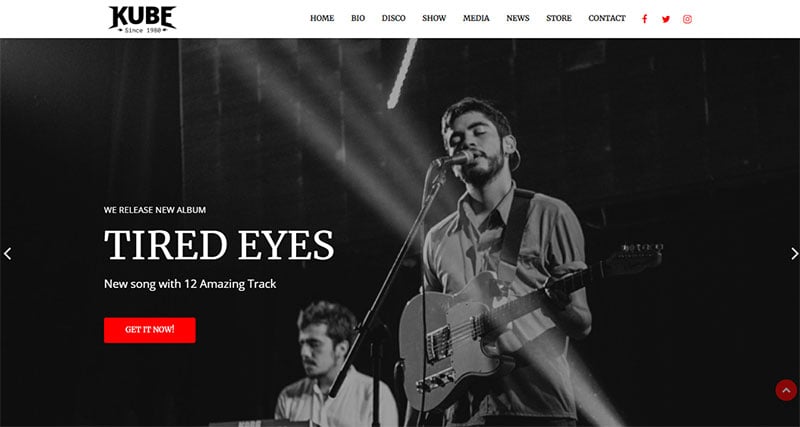The image size is (800, 427).
Task: Go to previous slide with left arrow
Action: pos(7,254)
